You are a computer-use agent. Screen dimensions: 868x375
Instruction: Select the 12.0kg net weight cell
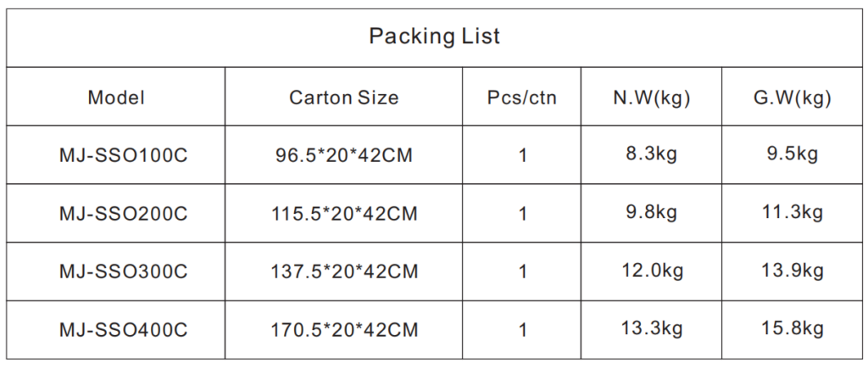[x=652, y=271]
